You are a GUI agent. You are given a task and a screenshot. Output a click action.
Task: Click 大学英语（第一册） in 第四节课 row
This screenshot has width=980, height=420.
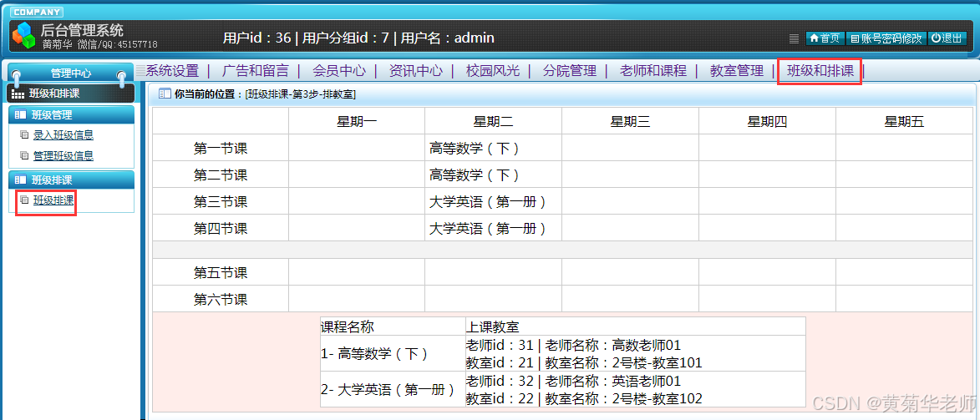[488, 229]
